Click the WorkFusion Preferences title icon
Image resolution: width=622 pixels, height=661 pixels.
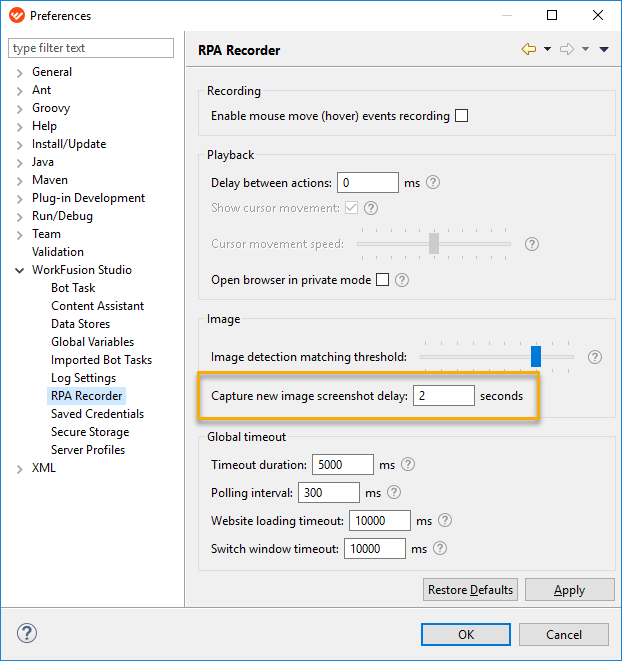tap(16, 16)
